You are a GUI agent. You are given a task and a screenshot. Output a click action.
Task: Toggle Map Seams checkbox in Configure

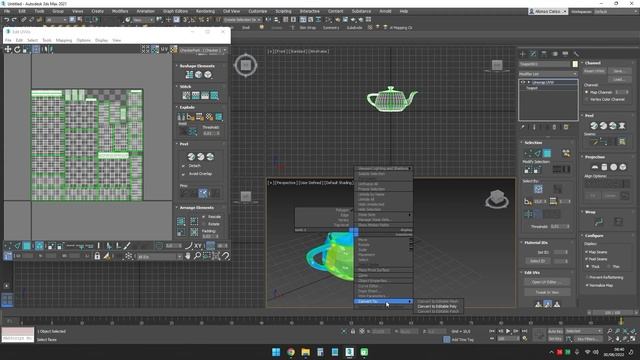click(587, 252)
